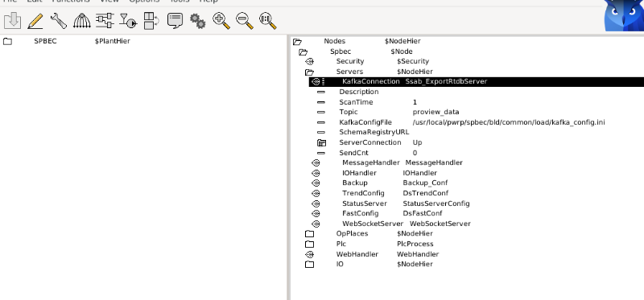The image size is (644, 300).
Task: Select the Description attribute
Action: 358,92
